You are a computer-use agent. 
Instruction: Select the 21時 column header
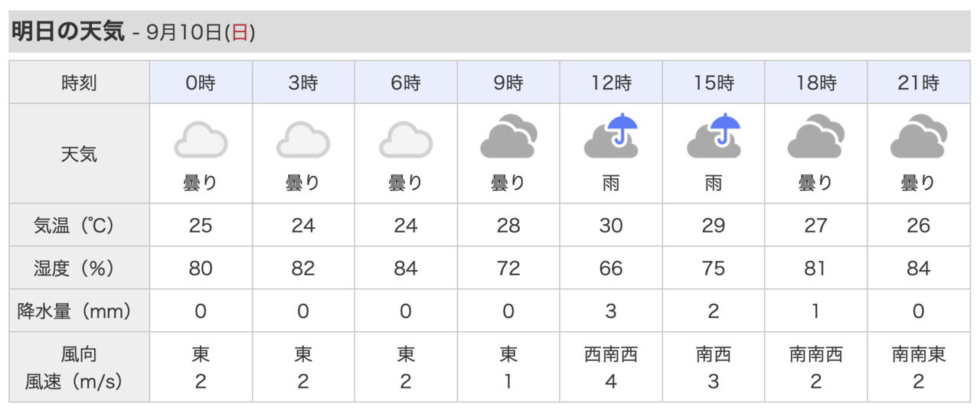[x=919, y=83]
